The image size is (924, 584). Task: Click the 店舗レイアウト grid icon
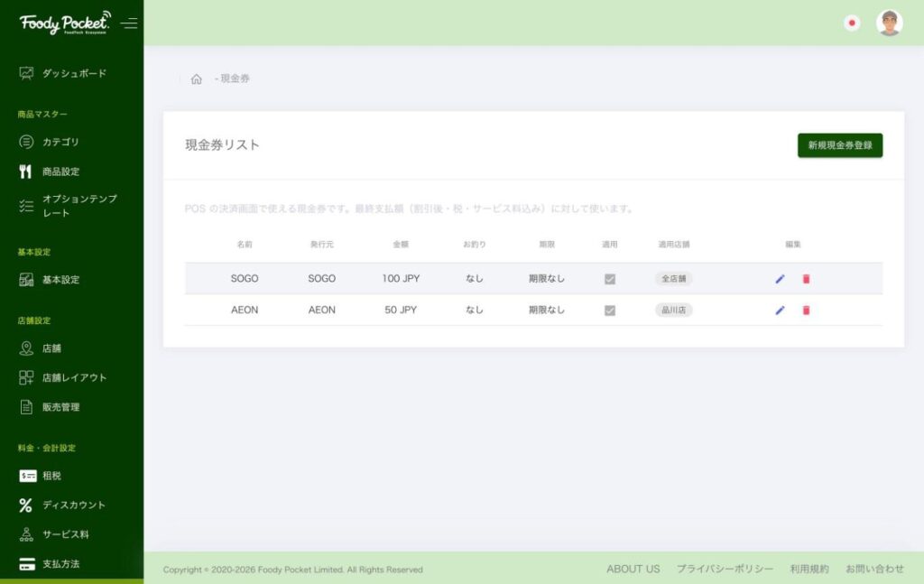coord(26,377)
